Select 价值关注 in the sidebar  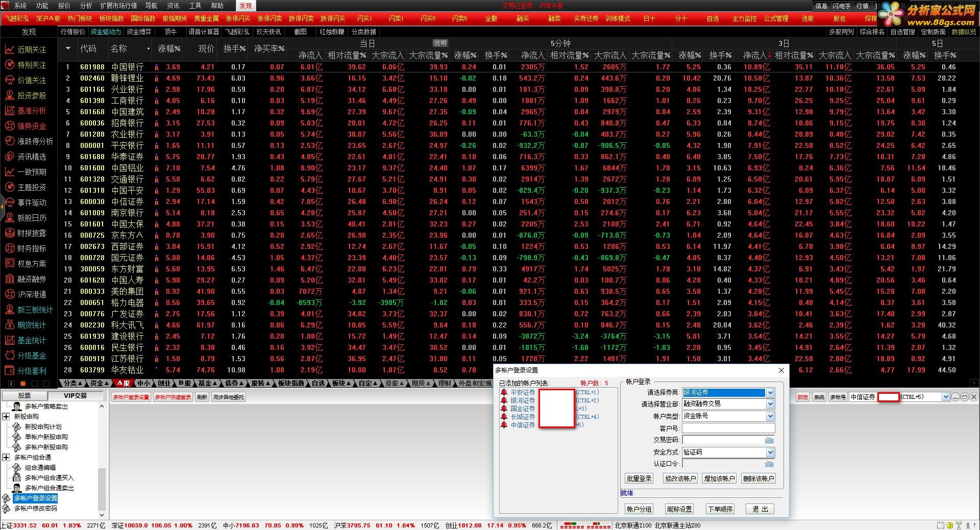click(x=26, y=80)
